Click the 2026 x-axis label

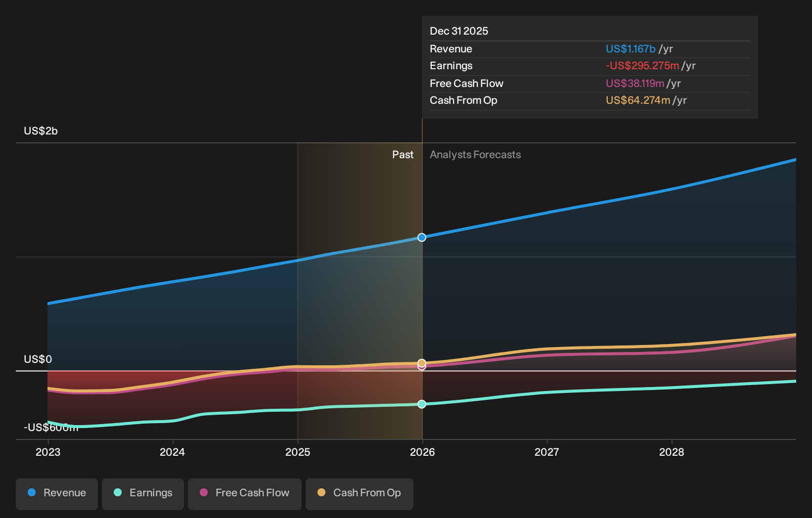pyautogui.click(x=422, y=452)
